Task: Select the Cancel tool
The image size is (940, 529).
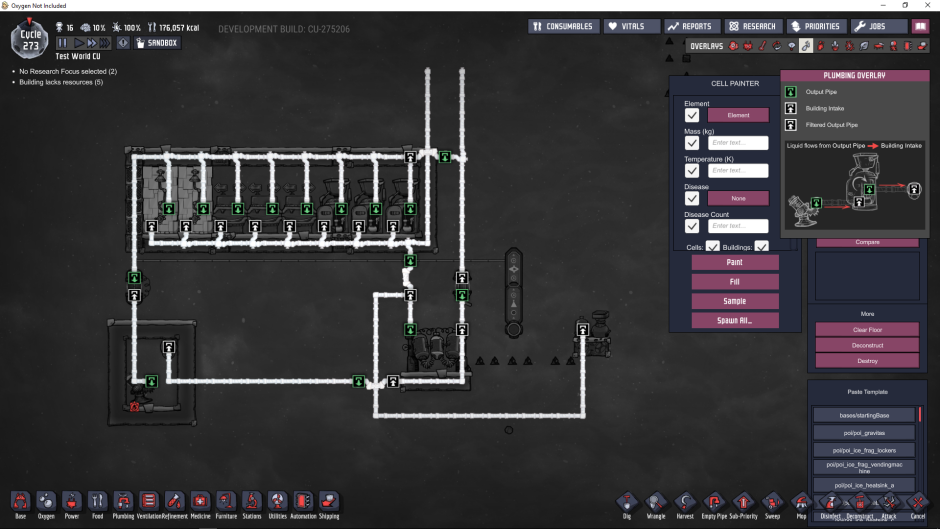Action: click(x=918, y=506)
